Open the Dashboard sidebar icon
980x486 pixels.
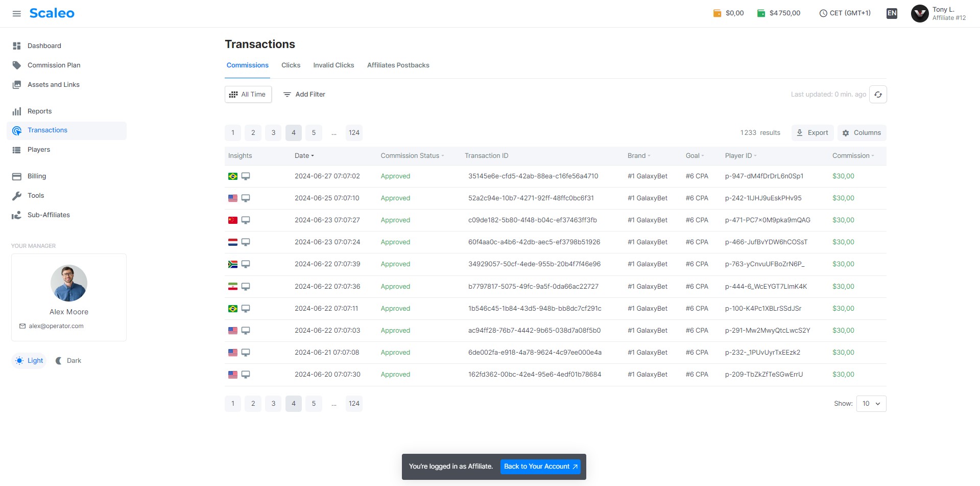pos(17,46)
